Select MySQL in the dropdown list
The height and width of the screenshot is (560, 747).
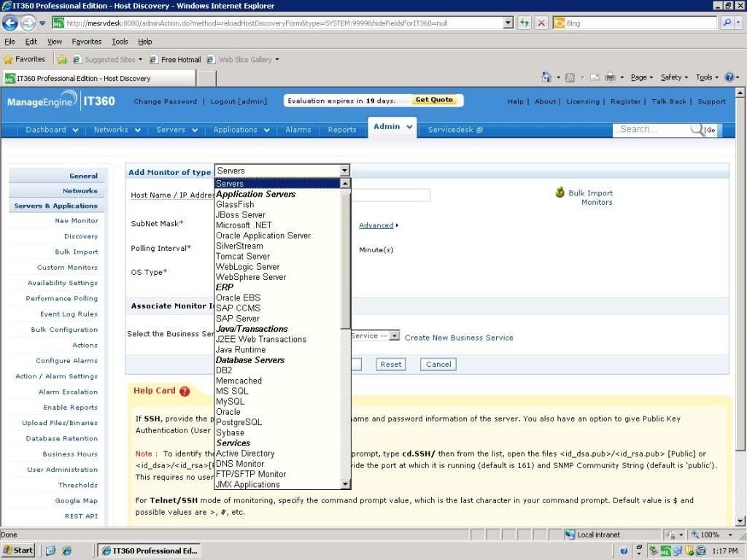pyautogui.click(x=278, y=402)
